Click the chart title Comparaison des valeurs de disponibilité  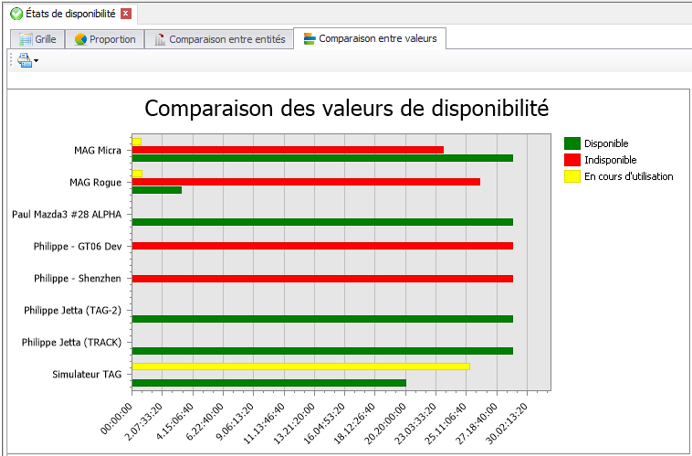tap(346, 108)
